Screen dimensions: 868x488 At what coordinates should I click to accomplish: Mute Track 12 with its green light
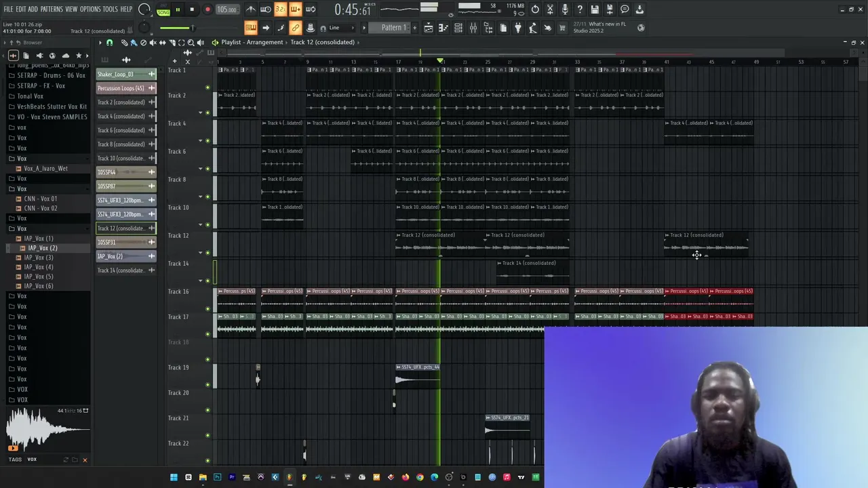[208, 252]
